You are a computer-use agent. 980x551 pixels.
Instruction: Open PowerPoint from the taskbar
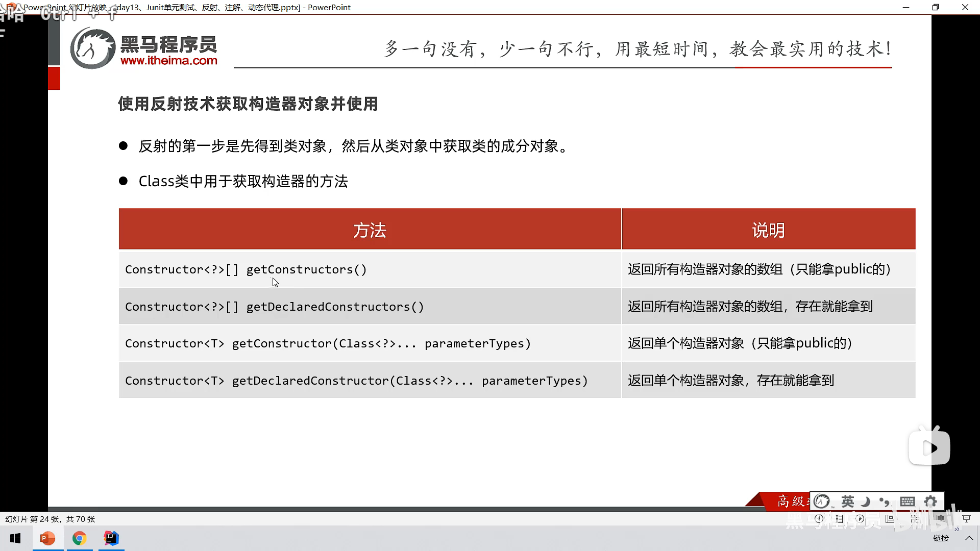47,538
